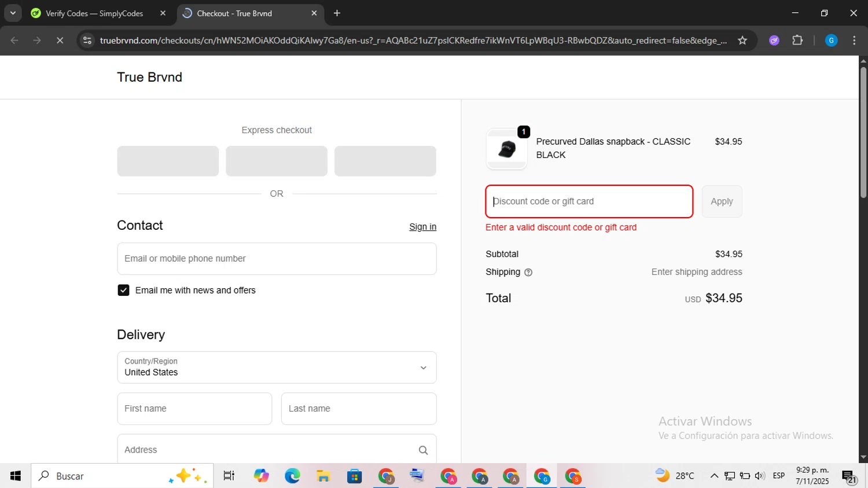Image resolution: width=868 pixels, height=488 pixels.
Task: Open the weather 28°C widget
Action: tap(675, 476)
